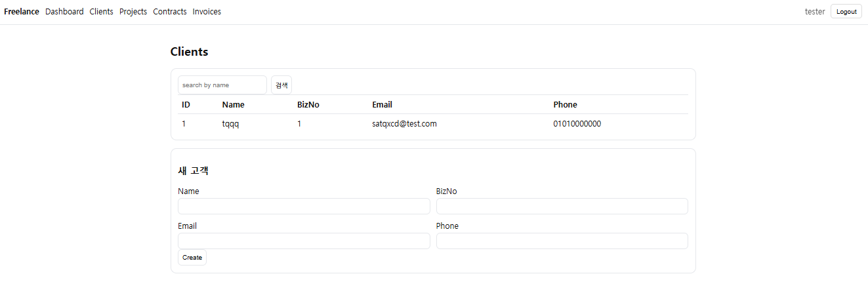
Task: Select the tqqq client row
Action: coord(433,124)
